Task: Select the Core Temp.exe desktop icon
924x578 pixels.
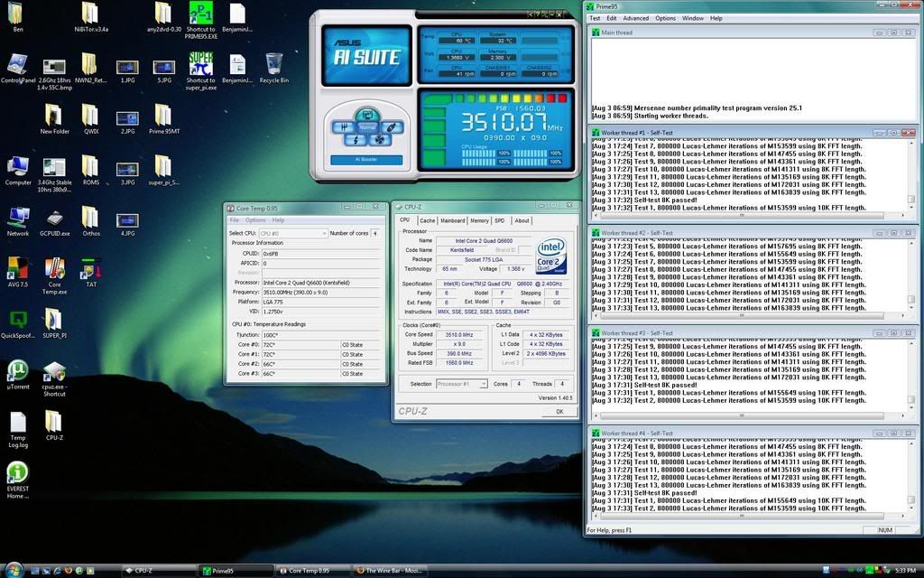Action: 54,276
